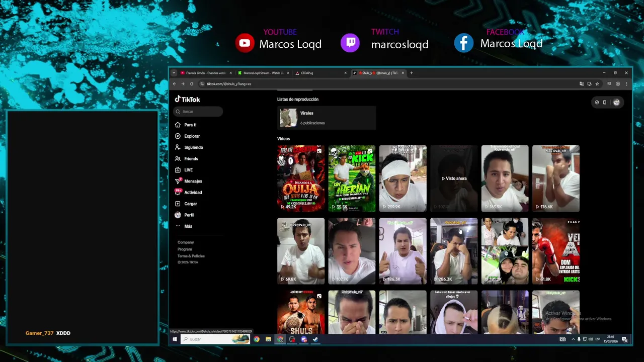Click the Company footer link
This screenshot has height=362, width=644.
(x=186, y=242)
